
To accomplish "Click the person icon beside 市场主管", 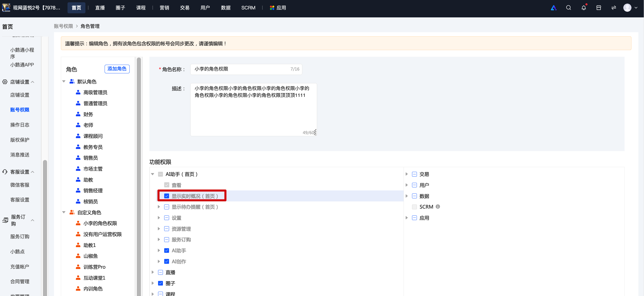I will click(78, 169).
